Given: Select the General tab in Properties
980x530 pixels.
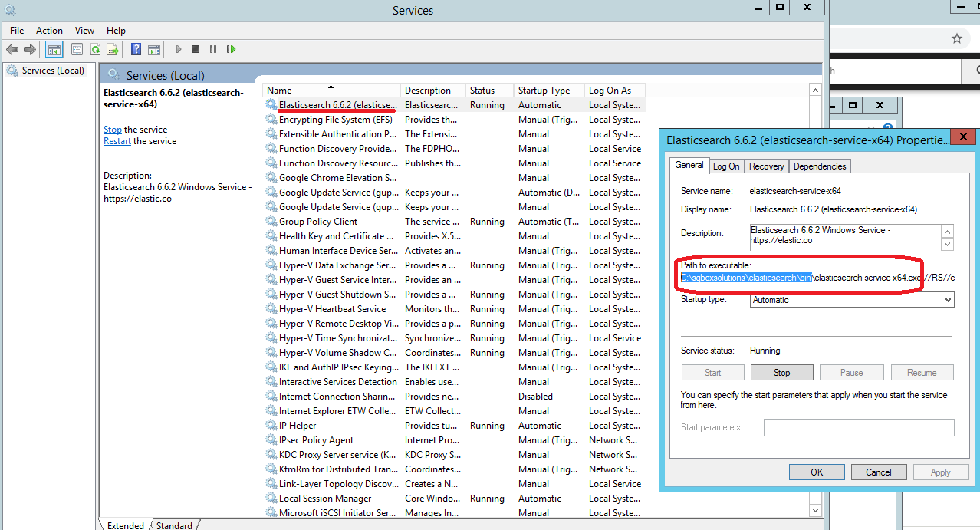Looking at the screenshot, I should 689,165.
